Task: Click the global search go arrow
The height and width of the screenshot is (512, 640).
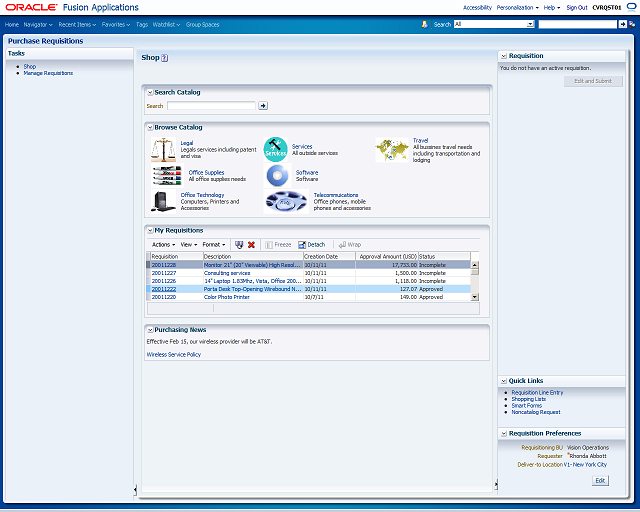Action: click(622, 24)
